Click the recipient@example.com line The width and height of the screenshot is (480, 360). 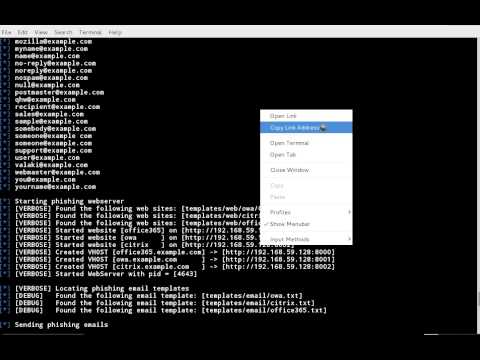tap(57, 107)
